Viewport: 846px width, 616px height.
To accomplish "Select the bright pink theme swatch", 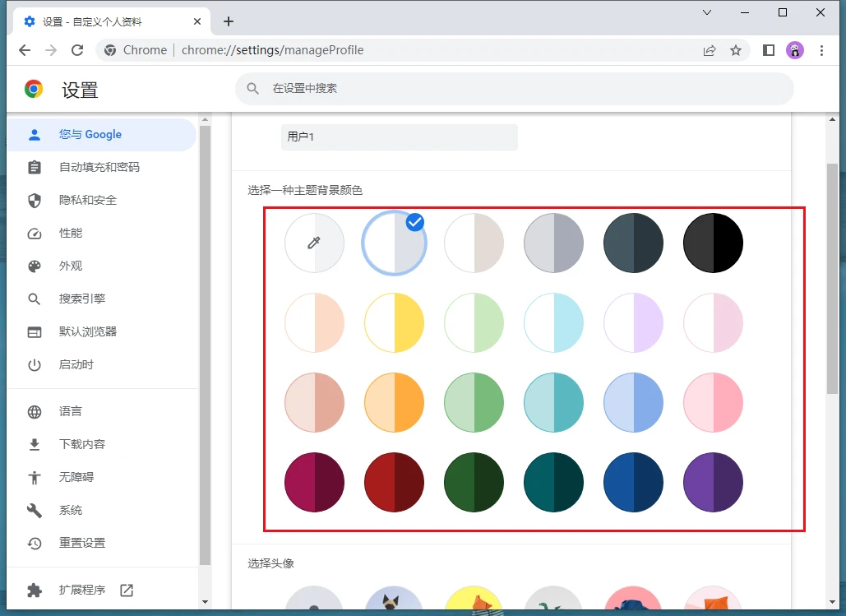I will click(x=714, y=403).
